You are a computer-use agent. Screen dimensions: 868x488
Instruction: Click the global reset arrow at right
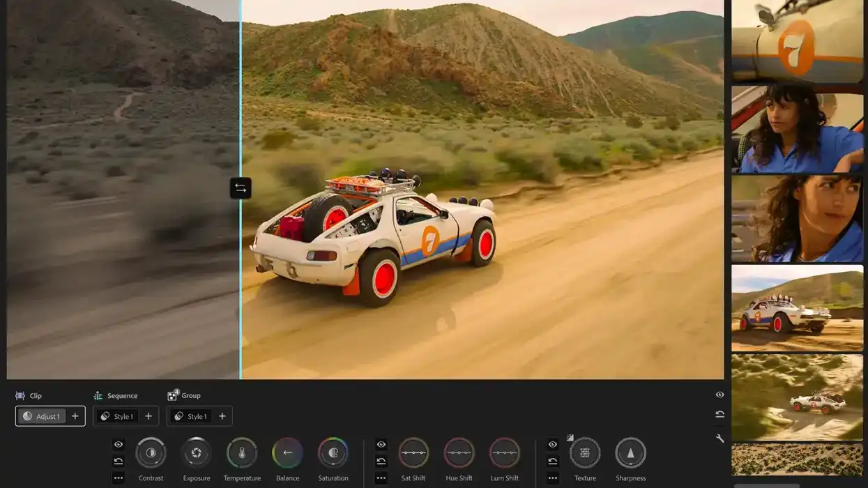[x=720, y=414]
